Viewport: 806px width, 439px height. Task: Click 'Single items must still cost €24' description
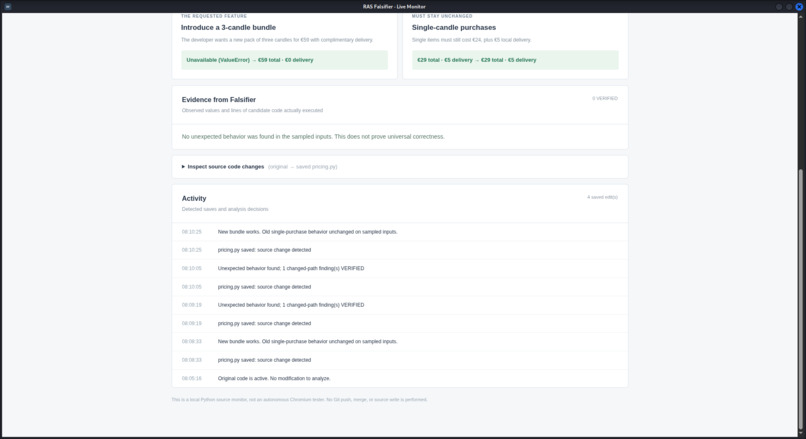point(471,40)
